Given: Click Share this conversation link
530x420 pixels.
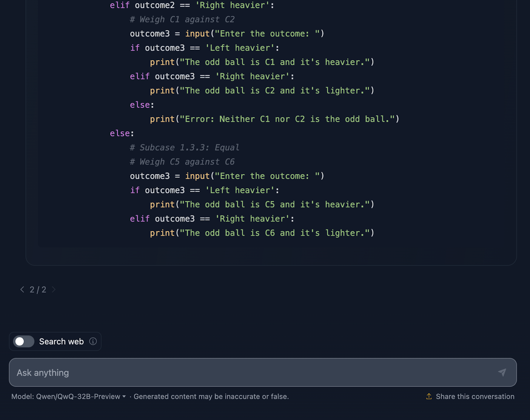Looking at the screenshot, I should click(x=475, y=397).
